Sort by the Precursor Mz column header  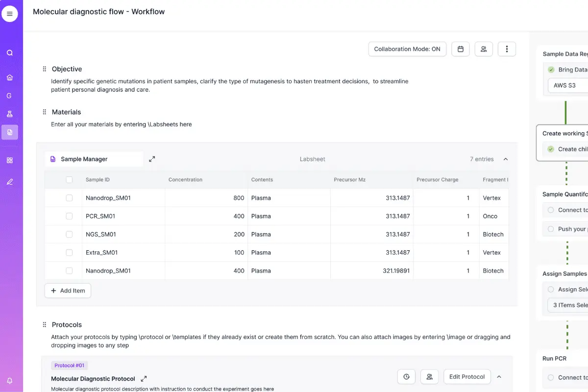[350, 180]
